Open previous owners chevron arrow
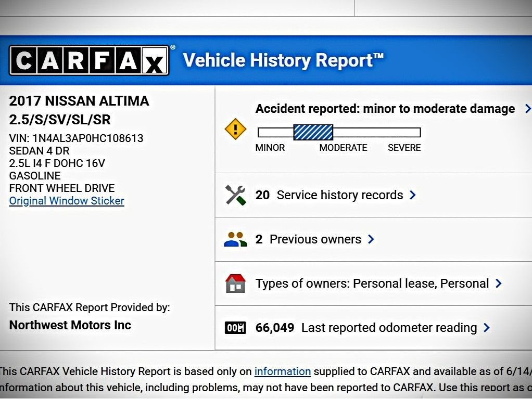Image resolution: width=532 pixels, height=399 pixels. coord(371,239)
